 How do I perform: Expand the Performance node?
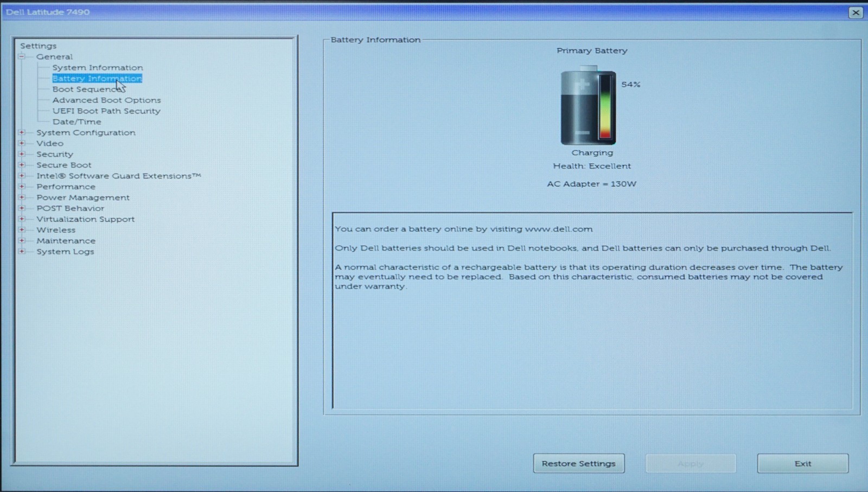(22, 187)
